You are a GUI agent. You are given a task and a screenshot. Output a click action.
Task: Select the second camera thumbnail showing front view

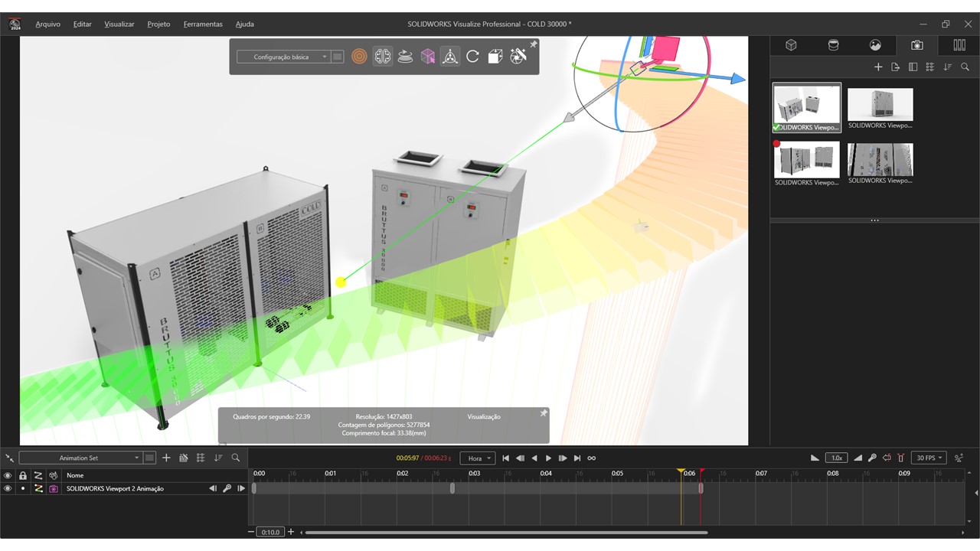point(880,108)
